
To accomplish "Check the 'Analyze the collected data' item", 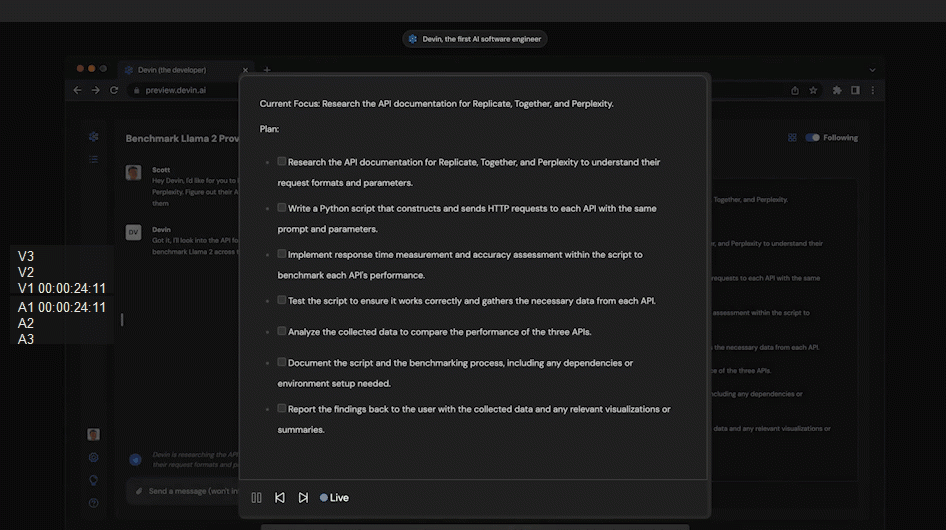I will (282, 331).
